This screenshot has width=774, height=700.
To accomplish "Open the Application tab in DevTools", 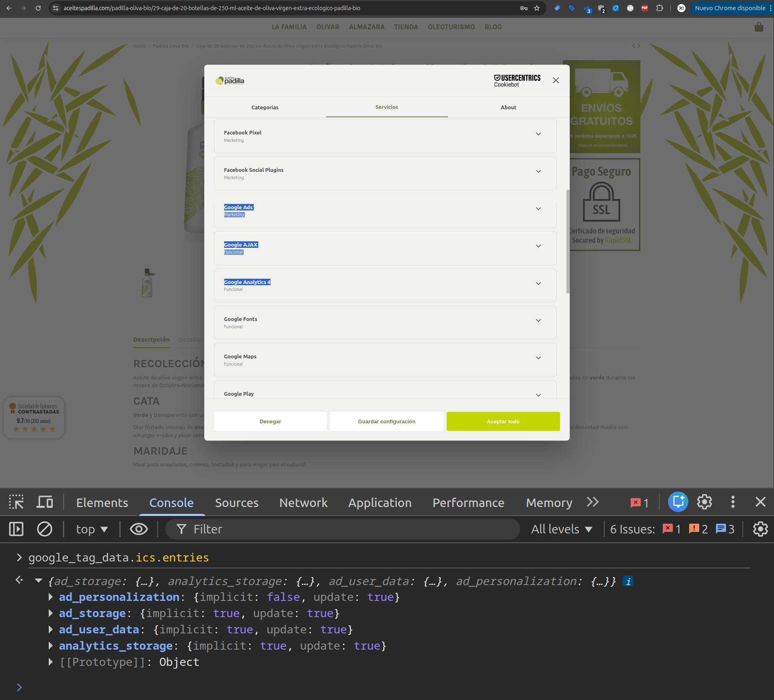I will click(380, 503).
